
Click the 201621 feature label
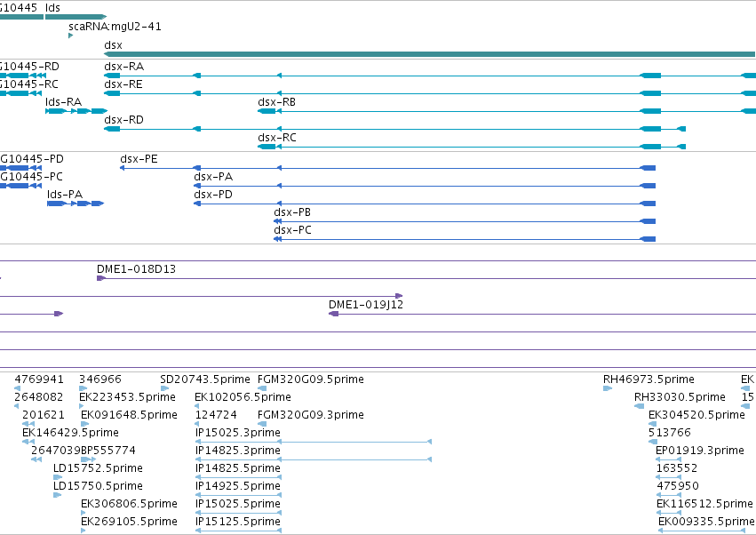pyautogui.click(x=43, y=415)
